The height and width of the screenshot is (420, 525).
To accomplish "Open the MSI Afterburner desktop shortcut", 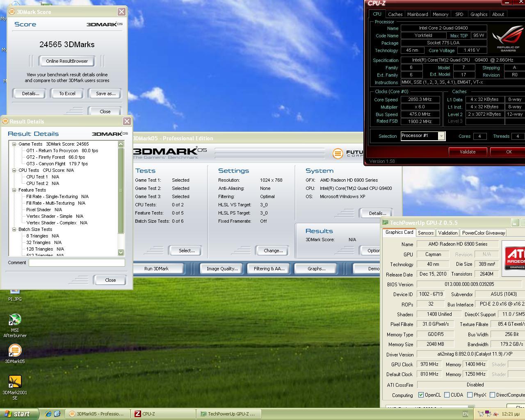I will pyautogui.click(x=15, y=325).
